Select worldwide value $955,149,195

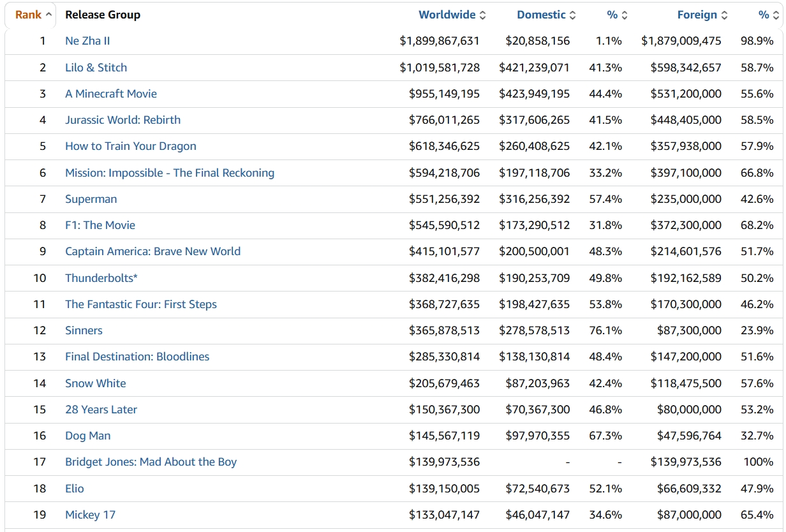(x=444, y=94)
